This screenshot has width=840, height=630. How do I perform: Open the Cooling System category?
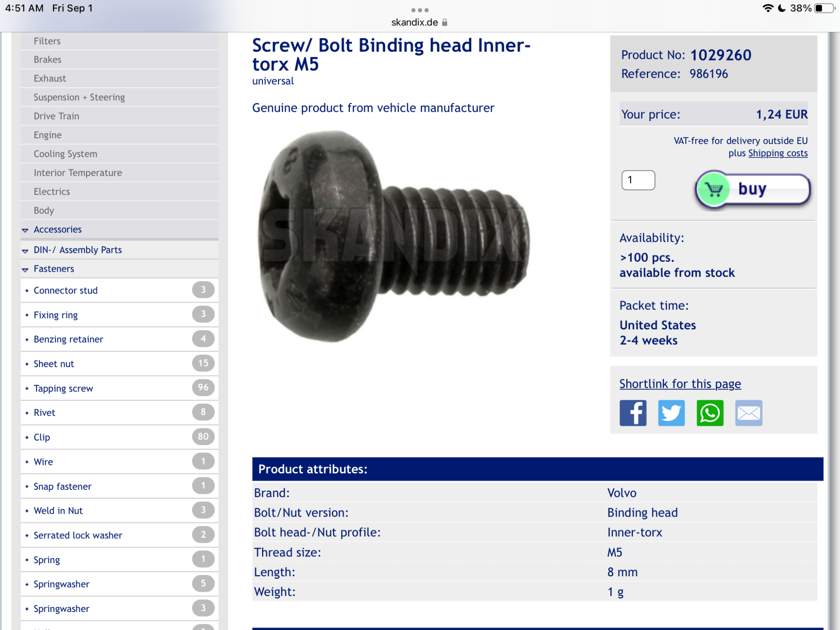66,154
